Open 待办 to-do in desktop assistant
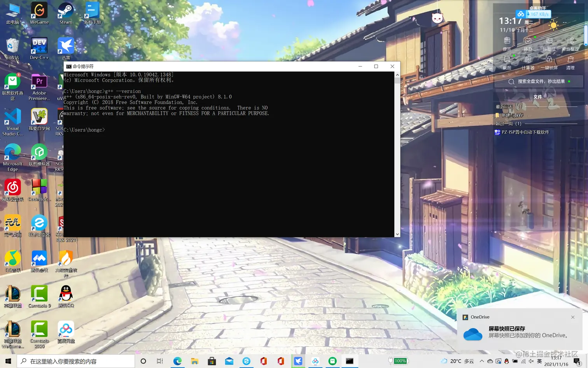588x368 pixels. [528, 44]
